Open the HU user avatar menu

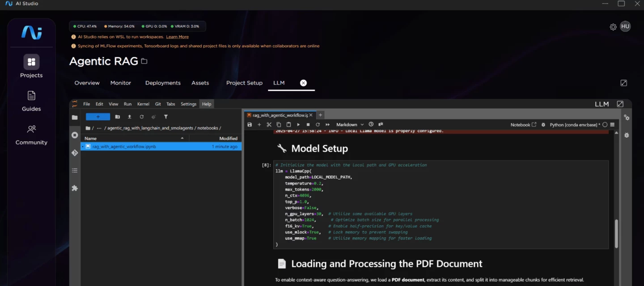(625, 26)
